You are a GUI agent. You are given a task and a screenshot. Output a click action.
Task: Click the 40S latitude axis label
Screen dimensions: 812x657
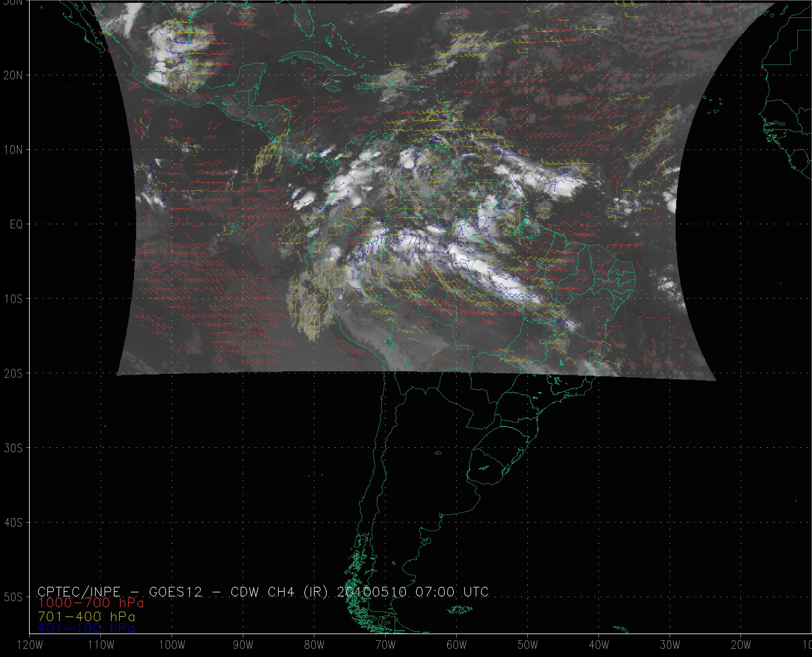pos(13,523)
